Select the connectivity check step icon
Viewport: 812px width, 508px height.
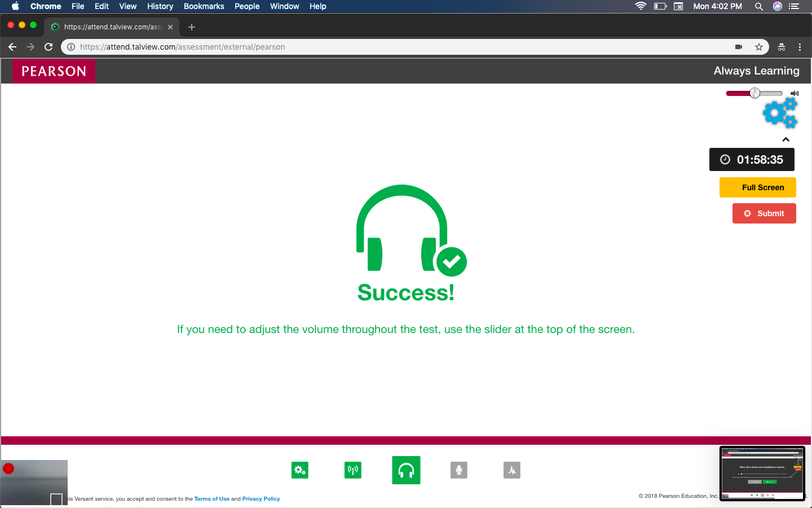[x=353, y=470]
